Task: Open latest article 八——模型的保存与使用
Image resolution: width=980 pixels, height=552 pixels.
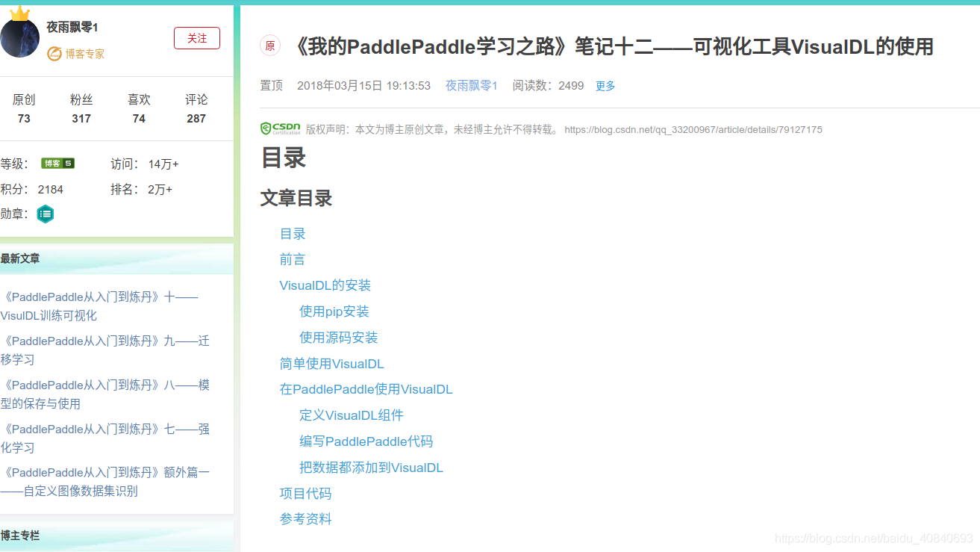Action: tap(105, 394)
